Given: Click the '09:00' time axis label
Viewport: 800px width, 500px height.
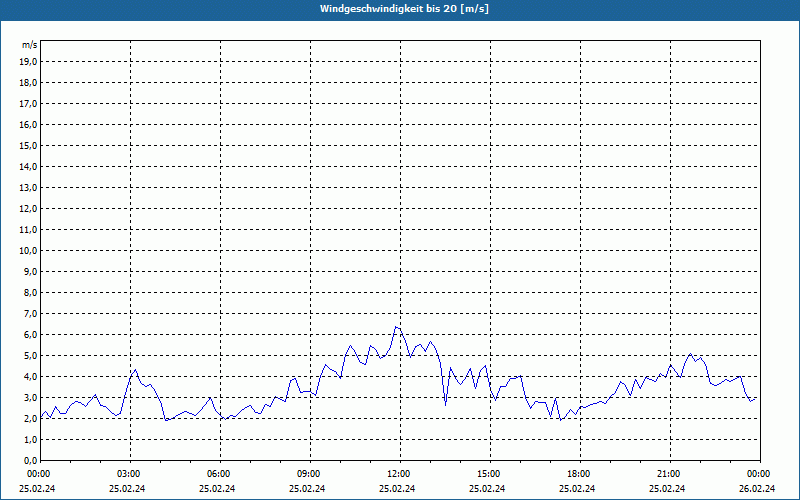Looking at the screenshot, I should pyautogui.click(x=310, y=474).
